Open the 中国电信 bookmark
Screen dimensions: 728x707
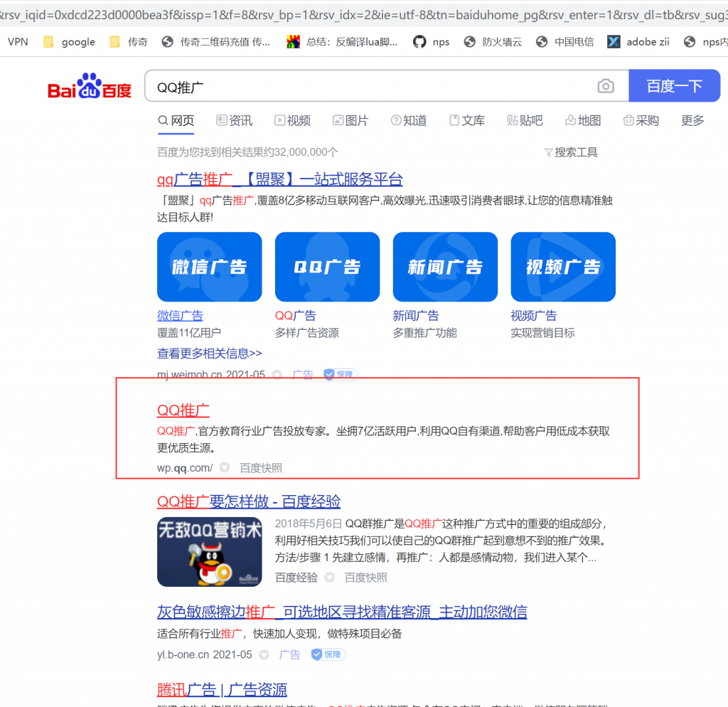point(564,42)
